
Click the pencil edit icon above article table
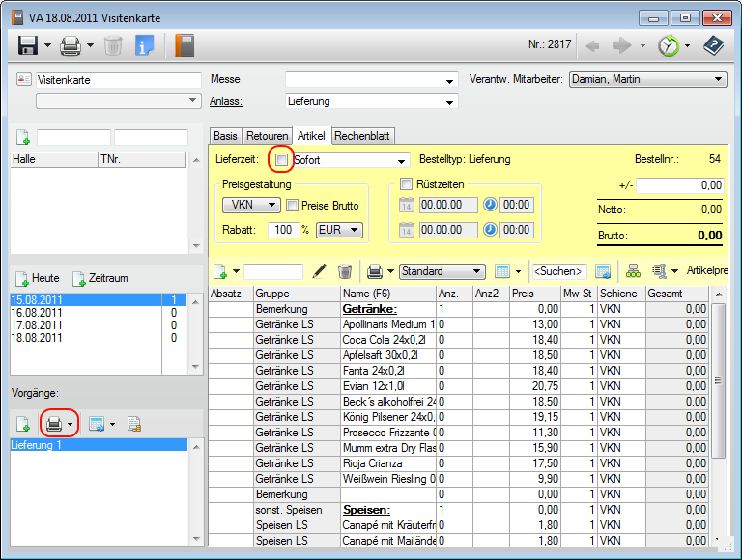320,272
